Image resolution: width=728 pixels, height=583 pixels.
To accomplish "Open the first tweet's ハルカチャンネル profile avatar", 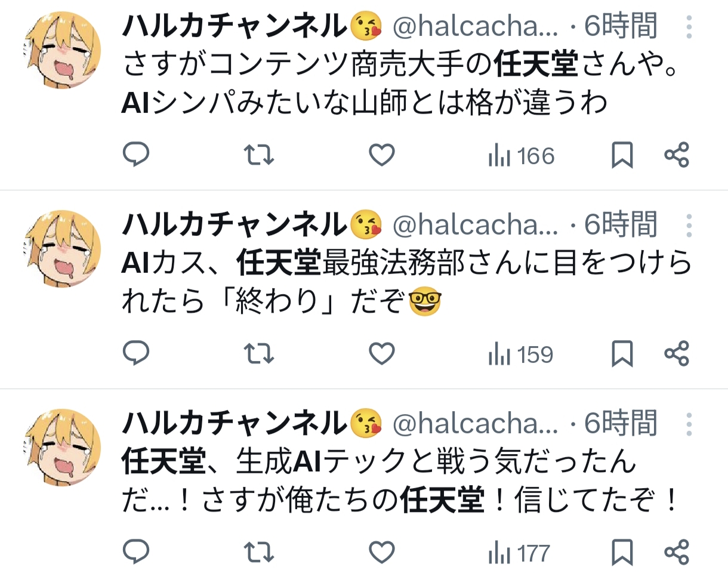I will click(62, 50).
